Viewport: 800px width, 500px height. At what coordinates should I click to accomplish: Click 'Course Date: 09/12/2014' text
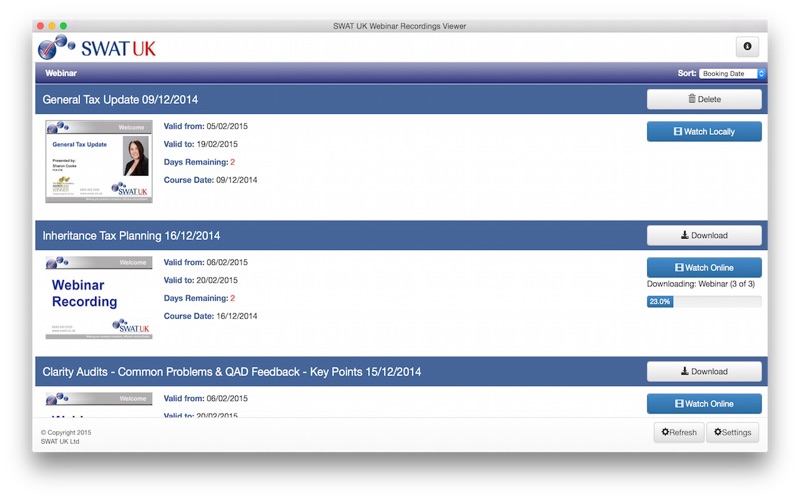(210, 180)
